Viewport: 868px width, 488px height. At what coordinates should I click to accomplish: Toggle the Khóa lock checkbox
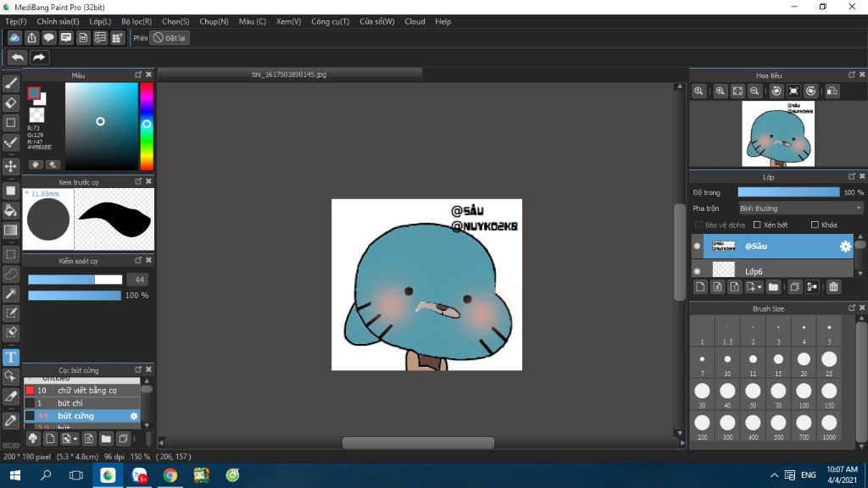815,225
